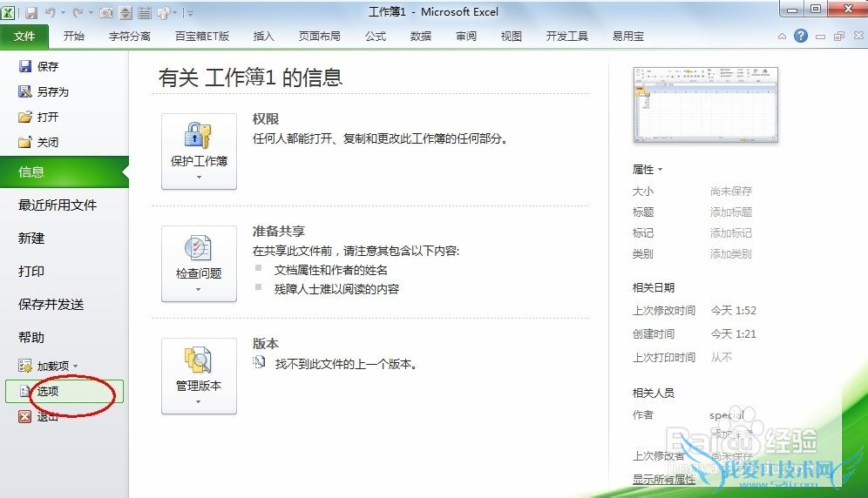Switch to the 审阅 (Review) tab
The width and height of the screenshot is (868, 498).
(x=466, y=37)
